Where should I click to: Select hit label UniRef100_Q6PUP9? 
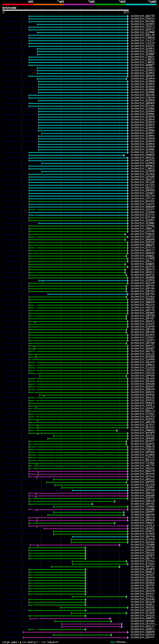click(142, 76)
